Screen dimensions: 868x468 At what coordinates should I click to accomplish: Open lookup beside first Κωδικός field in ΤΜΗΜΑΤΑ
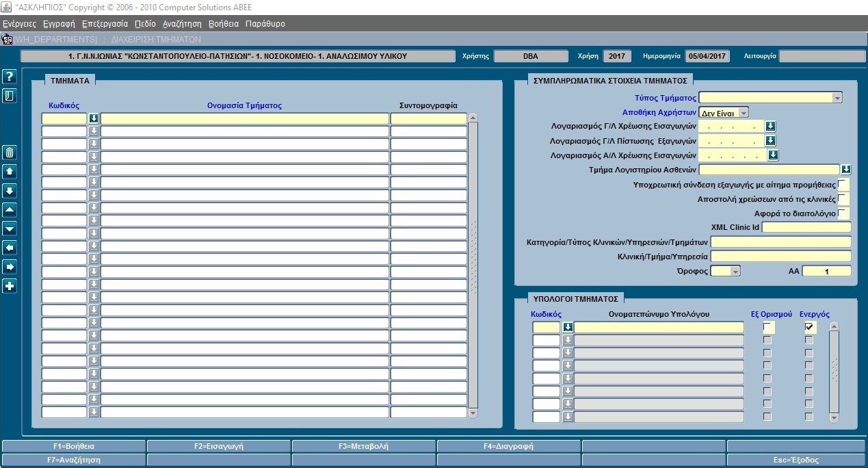(x=94, y=118)
